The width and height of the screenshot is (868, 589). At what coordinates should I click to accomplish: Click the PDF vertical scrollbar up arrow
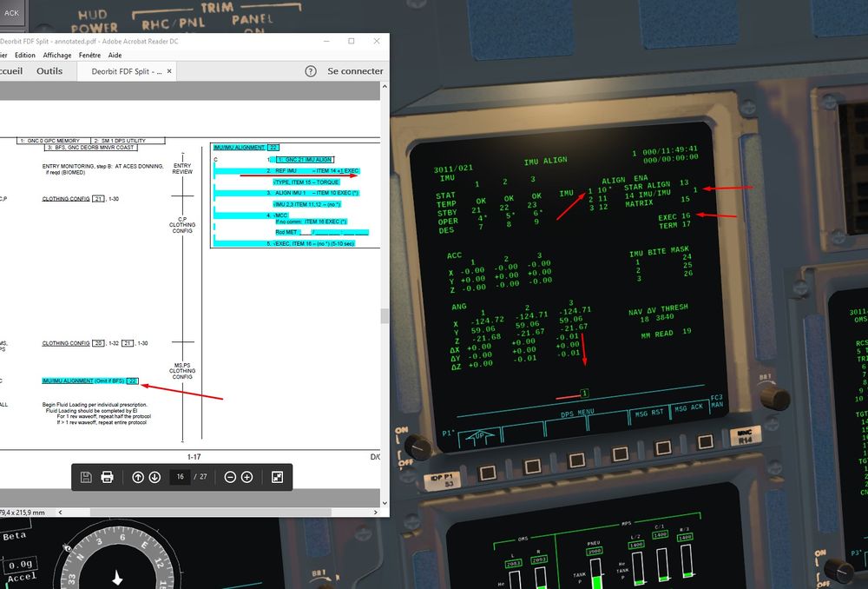pyautogui.click(x=385, y=87)
